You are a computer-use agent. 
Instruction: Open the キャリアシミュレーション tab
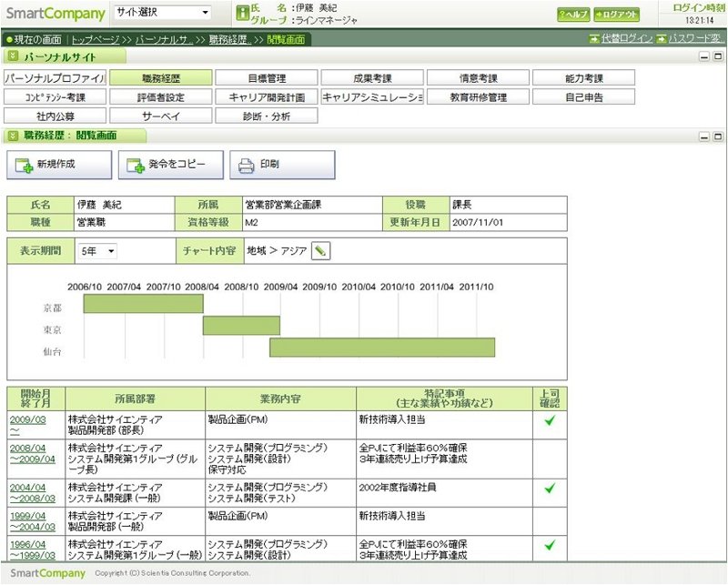(372, 96)
